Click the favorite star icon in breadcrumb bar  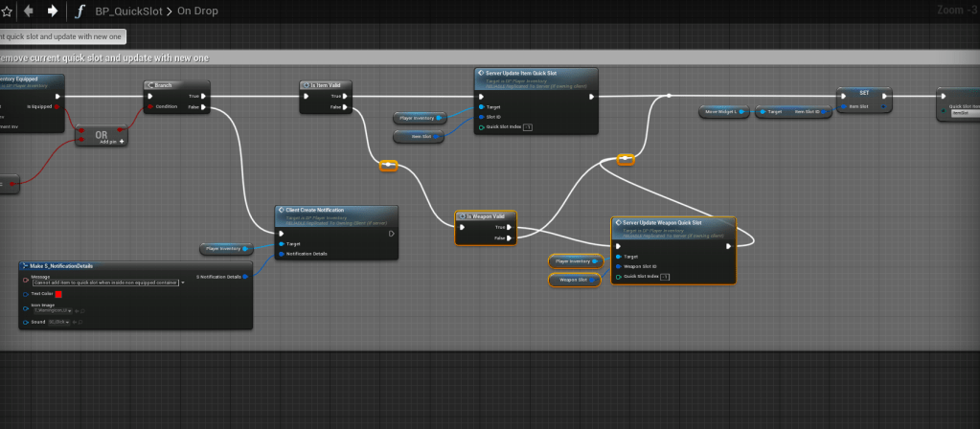(x=4, y=11)
